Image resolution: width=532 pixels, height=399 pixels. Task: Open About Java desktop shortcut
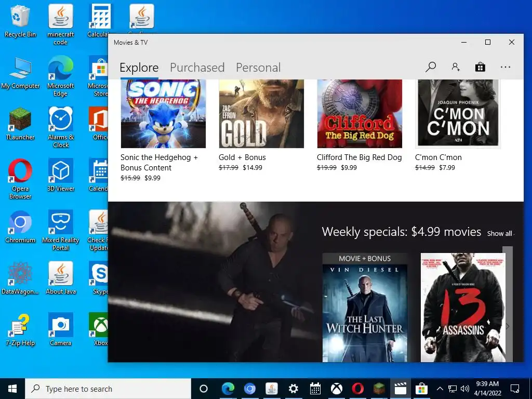click(x=60, y=278)
